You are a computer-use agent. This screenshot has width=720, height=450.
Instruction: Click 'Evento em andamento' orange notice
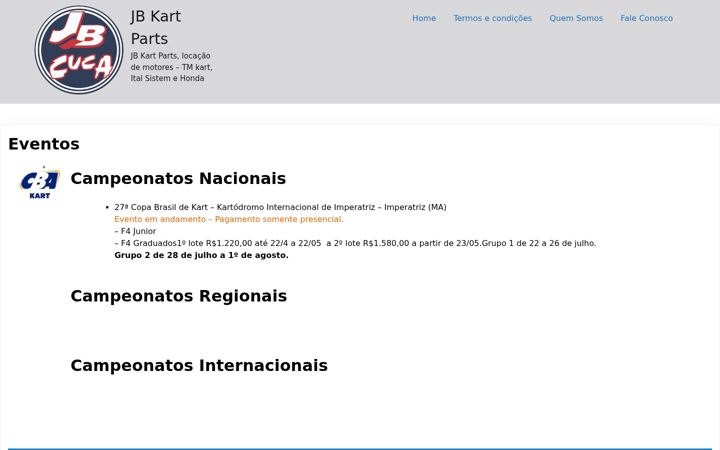pyautogui.click(x=229, y=219)
